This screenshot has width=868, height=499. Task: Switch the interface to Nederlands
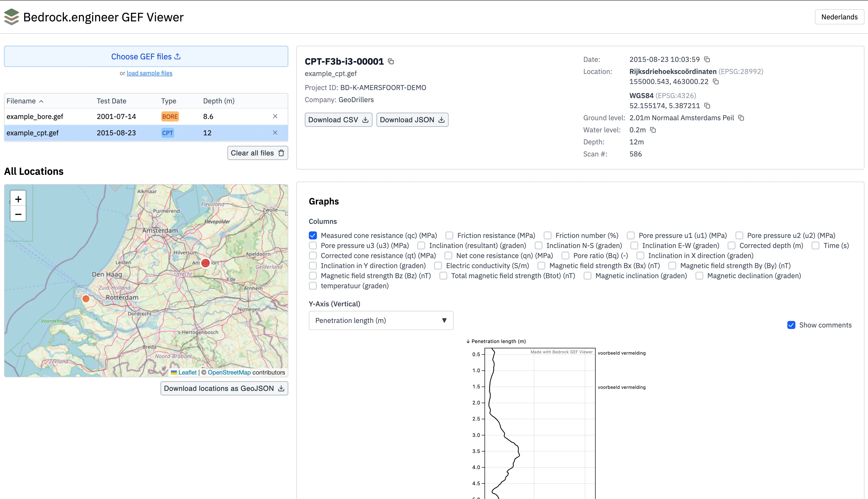click(839, 16)
